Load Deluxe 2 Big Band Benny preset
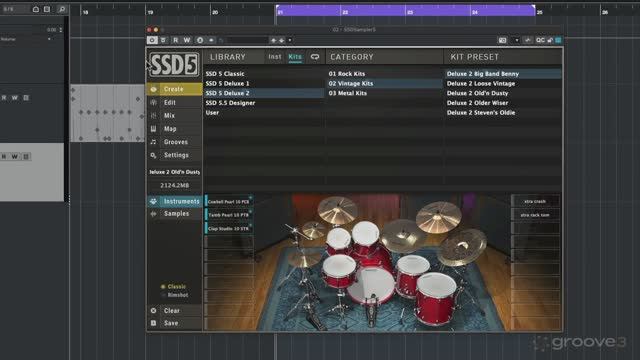 coord(502,74)
